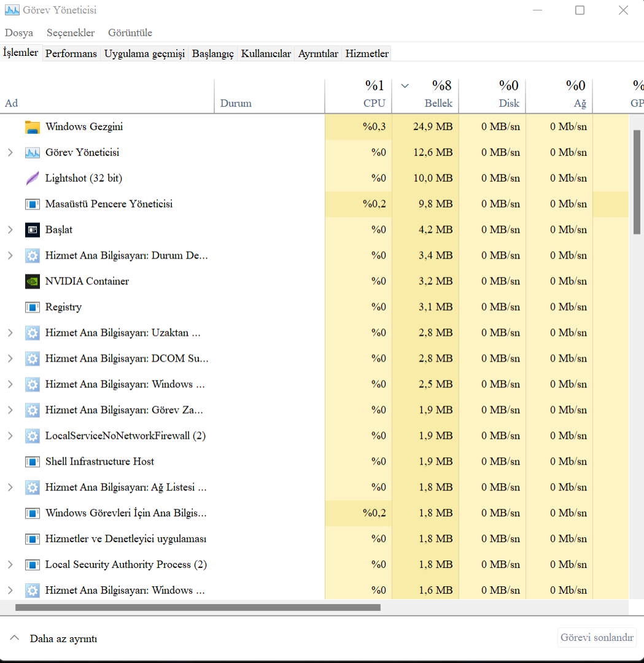Expand Hizmet Ana Bilgisayarı: Ağ Listesi group

pos(10,487)
